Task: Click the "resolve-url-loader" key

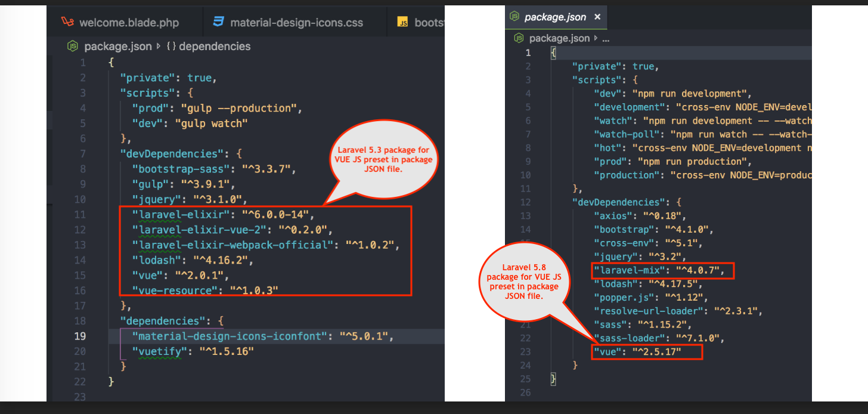Action: (x=647, y=311)
